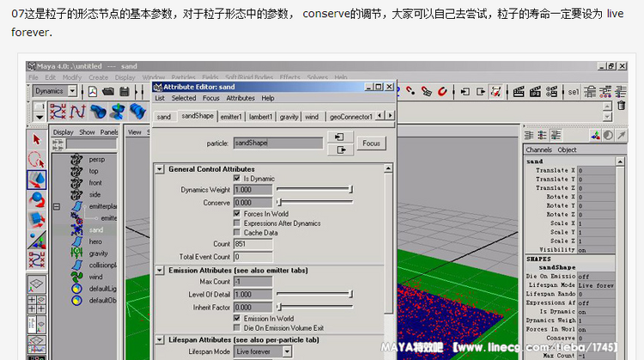
Task: Toggle the Construction History icon
Action: click(x=496, y=92)
